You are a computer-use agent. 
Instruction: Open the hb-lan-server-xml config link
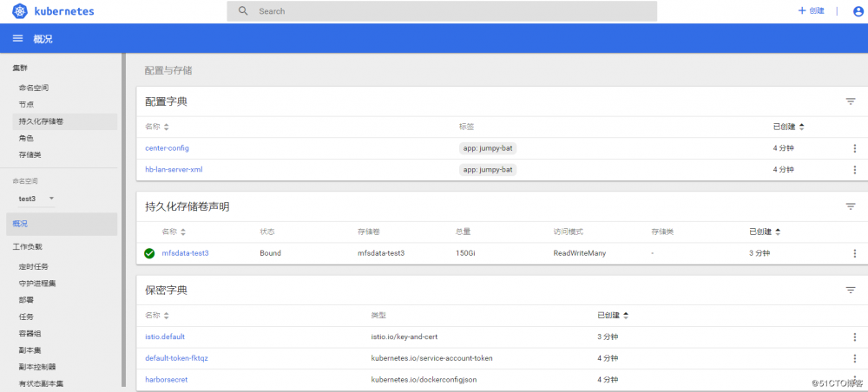174,169
